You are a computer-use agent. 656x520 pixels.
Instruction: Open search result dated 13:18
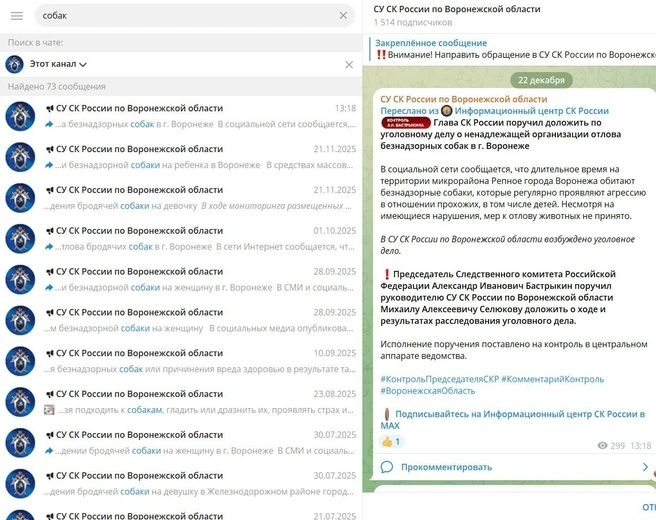pyautogui.click(x=181, y=116)
